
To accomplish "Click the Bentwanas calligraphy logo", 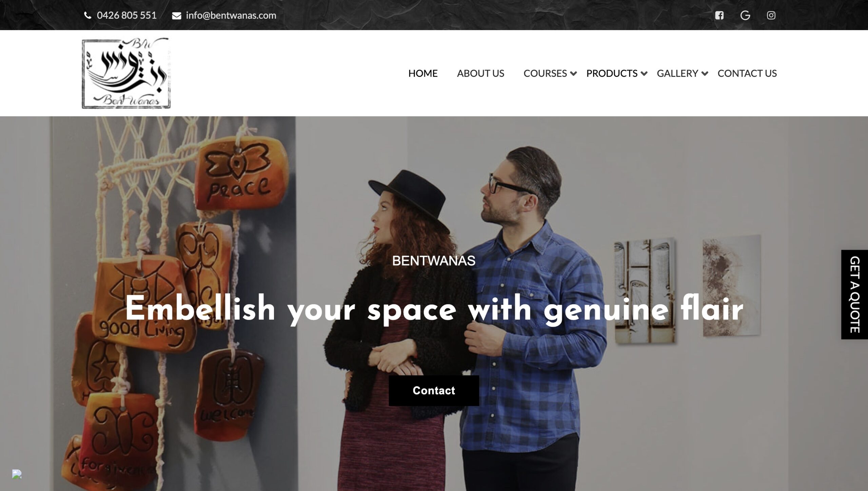I will (126, 73).
